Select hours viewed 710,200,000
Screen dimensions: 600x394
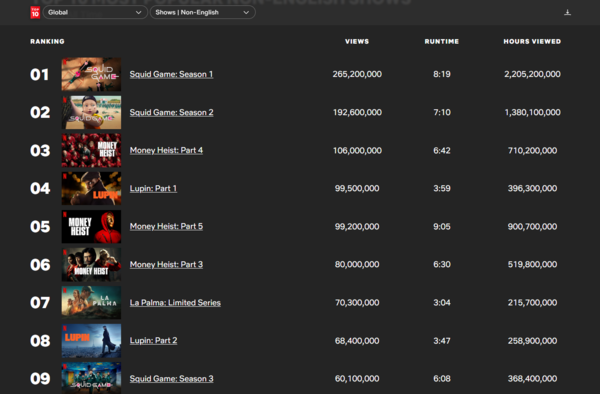tap(532, 150)
